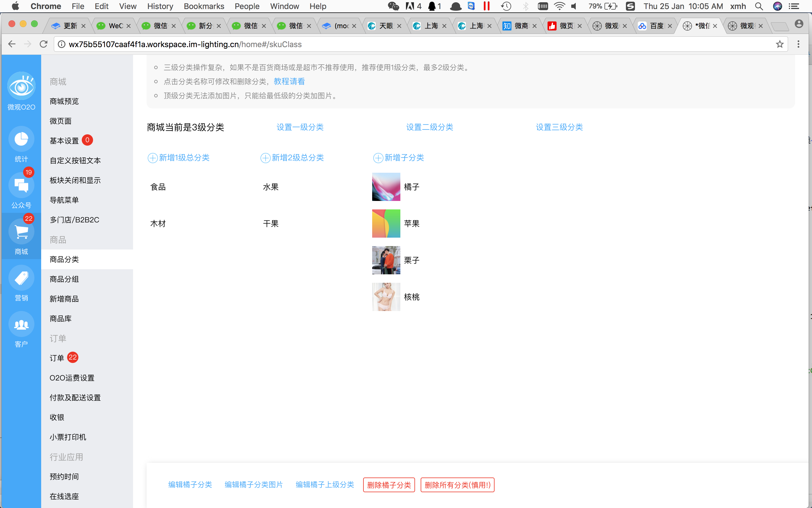Open the 商城 shopping cart section
The height and width of the screenshot is (508, 812).
click(x=21, y=232)
